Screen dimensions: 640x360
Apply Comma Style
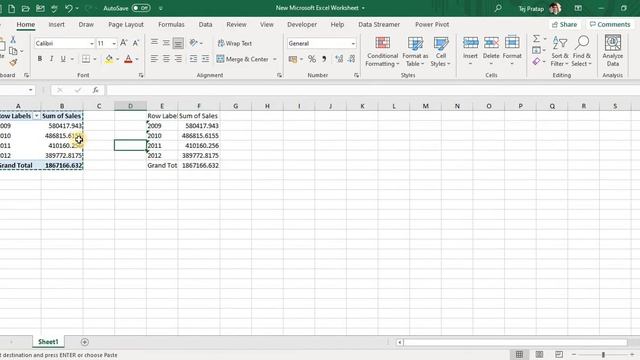pyautogui.click(x=324, y=59)
